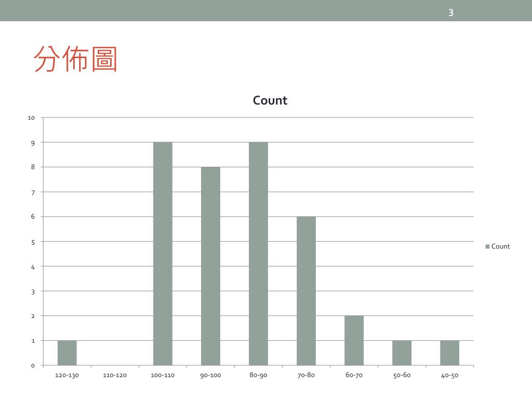Click the 60-70 axis label
This screenshot has width=532, height=399.
click(354, 375)
